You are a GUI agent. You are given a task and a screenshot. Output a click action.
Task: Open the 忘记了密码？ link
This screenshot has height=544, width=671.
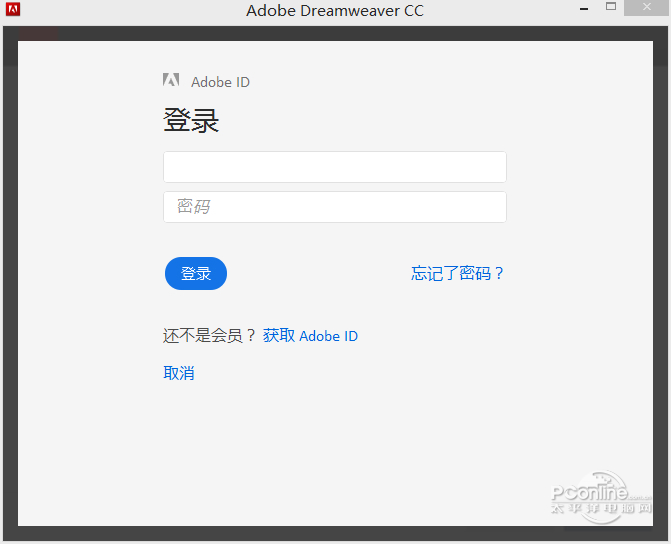coord(457,273)
